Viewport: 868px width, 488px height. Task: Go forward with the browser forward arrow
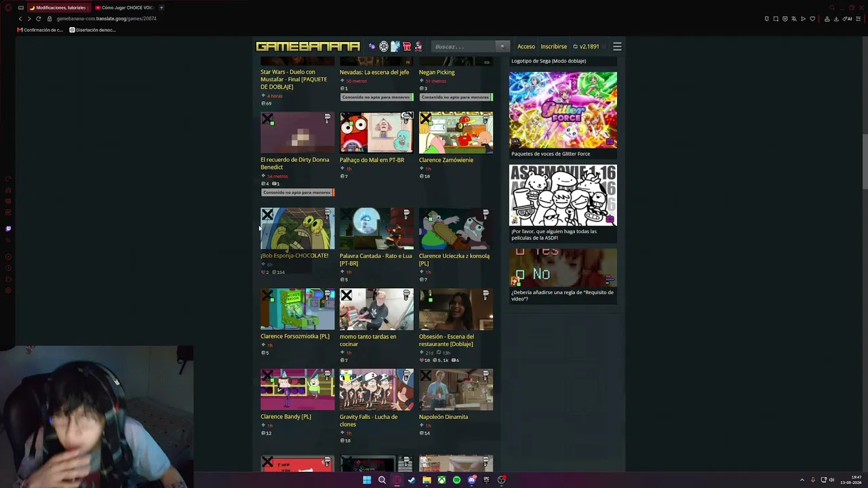click(x=28, y=18)
